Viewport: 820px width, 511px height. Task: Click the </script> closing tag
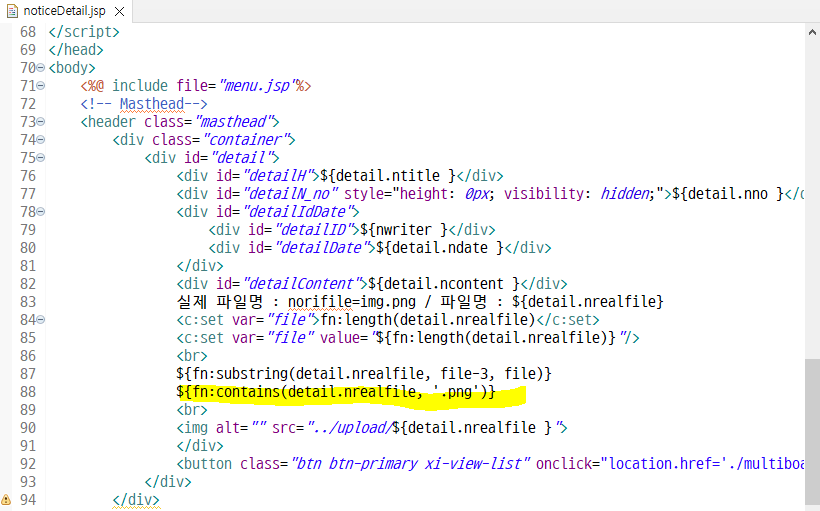[84, 32]
